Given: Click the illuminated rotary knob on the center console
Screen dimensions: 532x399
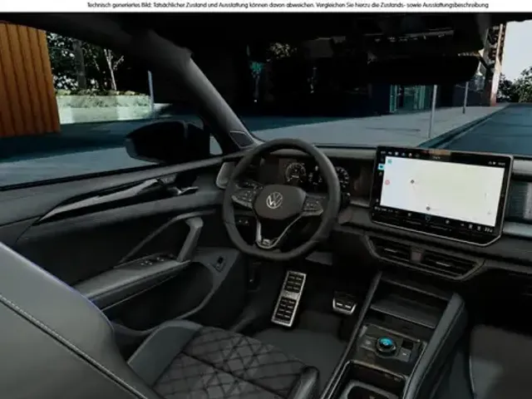Looking at the screenshot, I should coord(385,343).
